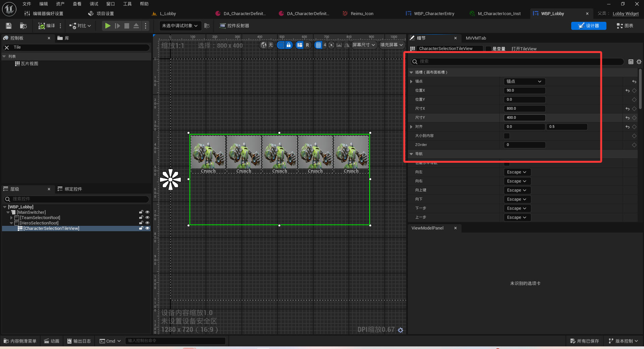Switch to the Reimu_Icon tab
Viewport: 644px width, 349px height.
coord(358,14)
